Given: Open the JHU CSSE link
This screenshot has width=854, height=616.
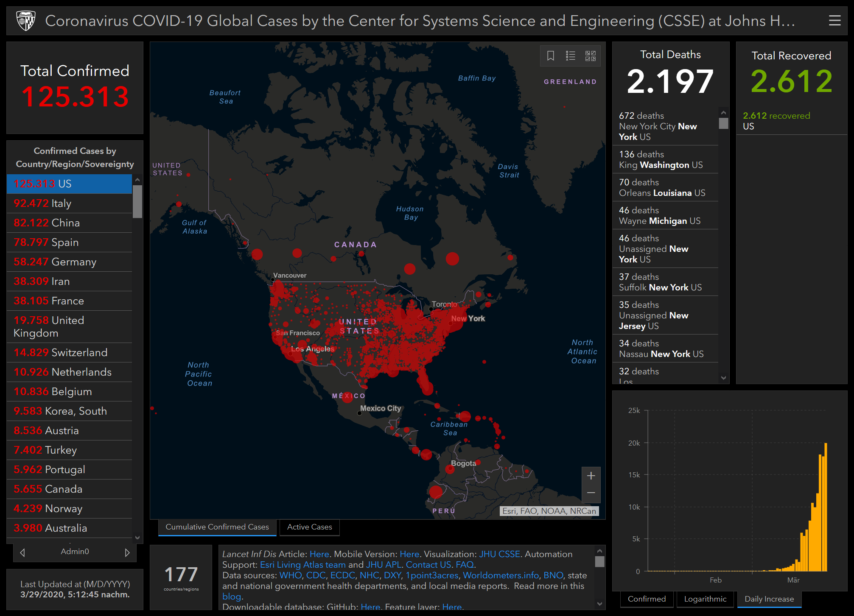Looking at the screenshot, I should [x=499, y=554].
